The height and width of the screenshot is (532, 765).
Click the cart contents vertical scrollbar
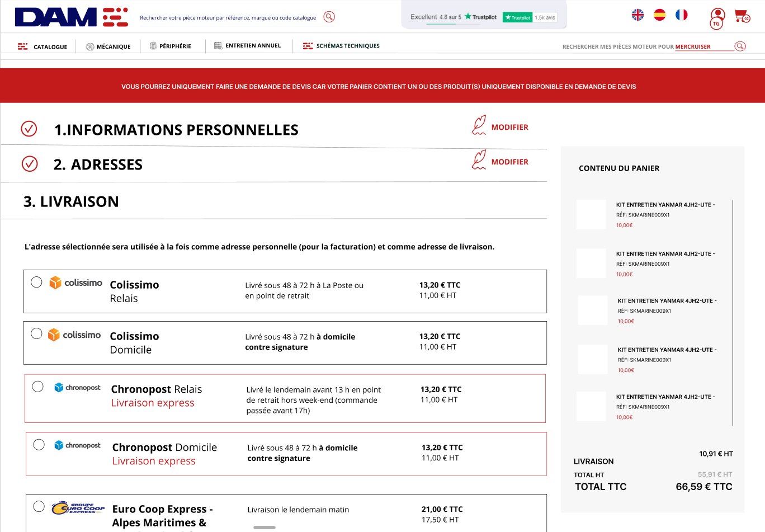pyautogui.click(x=733, y=312)
